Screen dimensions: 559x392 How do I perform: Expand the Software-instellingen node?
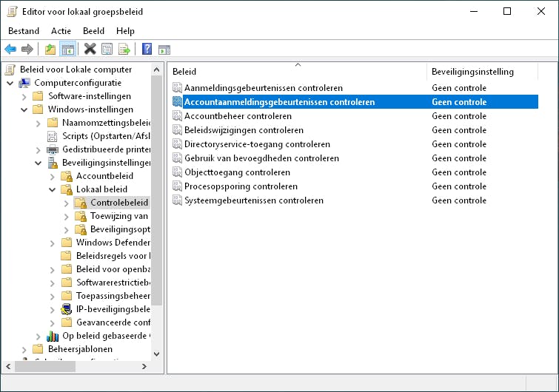(24, 96)
